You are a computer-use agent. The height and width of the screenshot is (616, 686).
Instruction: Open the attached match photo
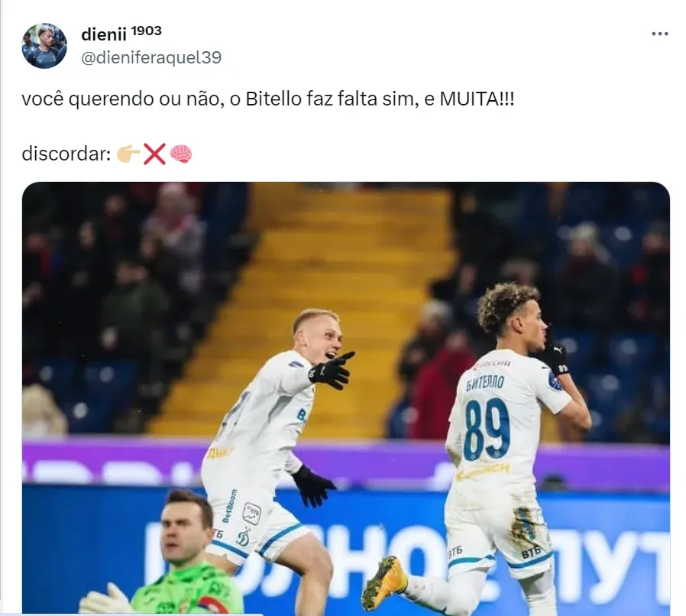pyautogui.click(x=345, y=397)
